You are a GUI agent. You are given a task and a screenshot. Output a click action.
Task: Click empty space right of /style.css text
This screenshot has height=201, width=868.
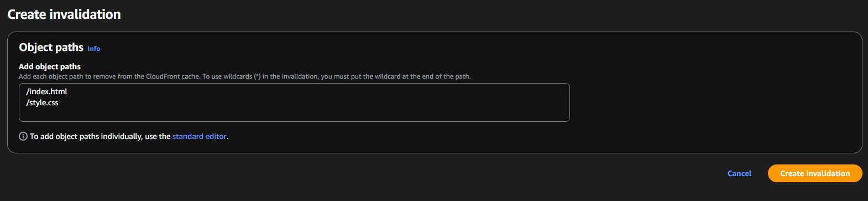tap(312, 102)
